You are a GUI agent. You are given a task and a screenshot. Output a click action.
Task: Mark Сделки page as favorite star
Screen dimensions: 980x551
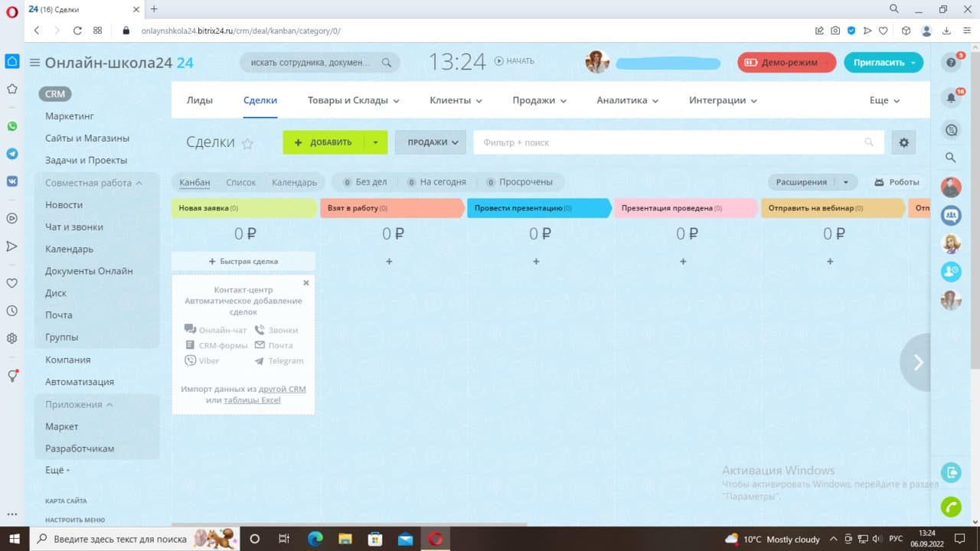[247, 143]
